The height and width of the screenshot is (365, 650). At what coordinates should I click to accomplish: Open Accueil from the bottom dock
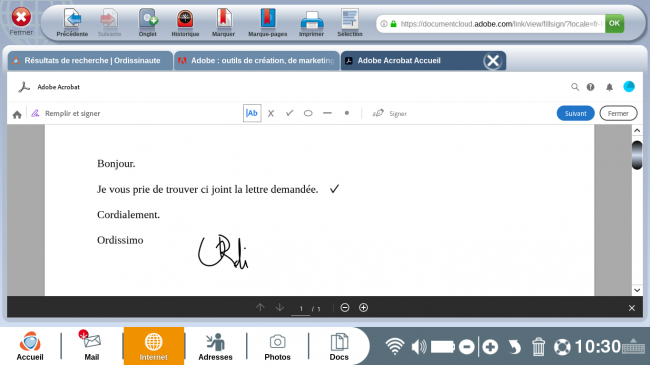pyautogui.click(x=30, y=346)
